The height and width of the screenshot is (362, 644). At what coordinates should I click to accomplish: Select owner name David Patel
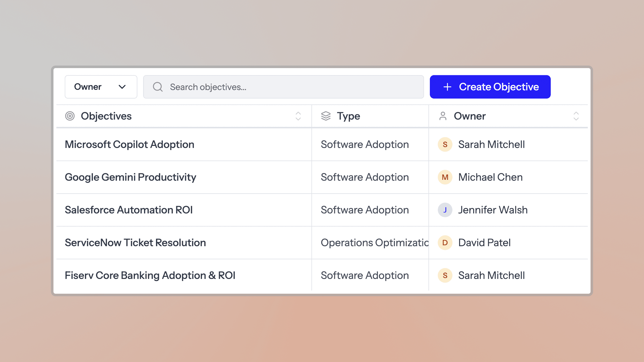click(x=484, y=243)
